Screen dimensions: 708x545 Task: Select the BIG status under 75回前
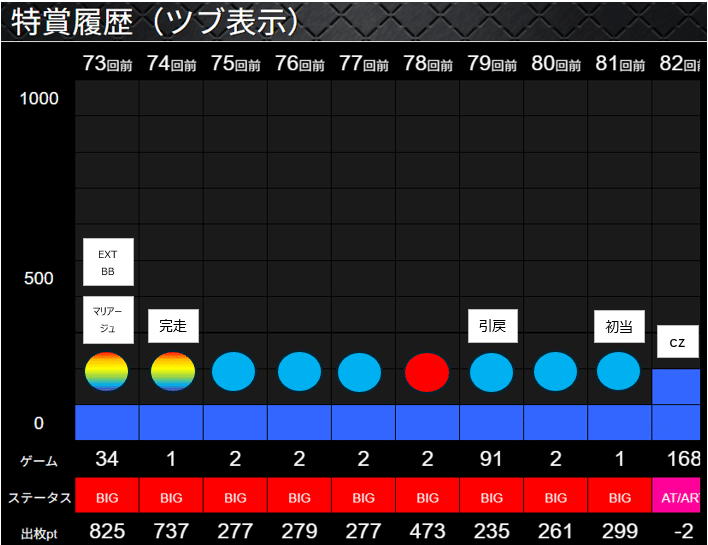click(235, 495)
